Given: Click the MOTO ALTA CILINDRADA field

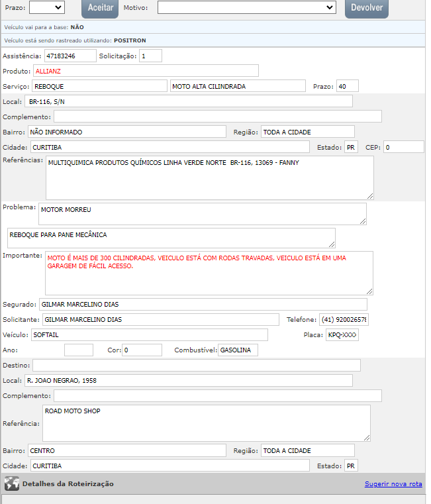Looking at the screenshot, I should pos(236,86).
